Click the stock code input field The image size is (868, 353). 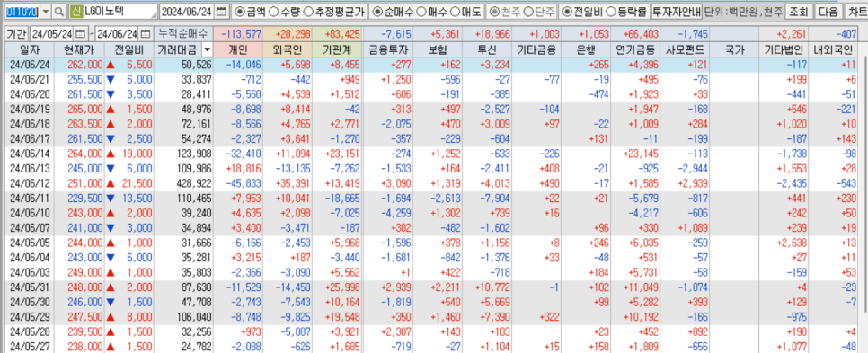(x=22, y=11)
